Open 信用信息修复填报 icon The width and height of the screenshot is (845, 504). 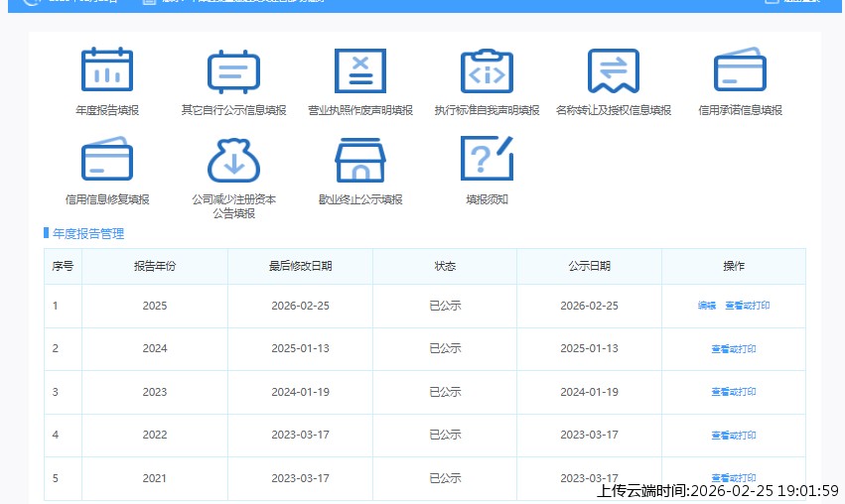click(x=106, y=160)
